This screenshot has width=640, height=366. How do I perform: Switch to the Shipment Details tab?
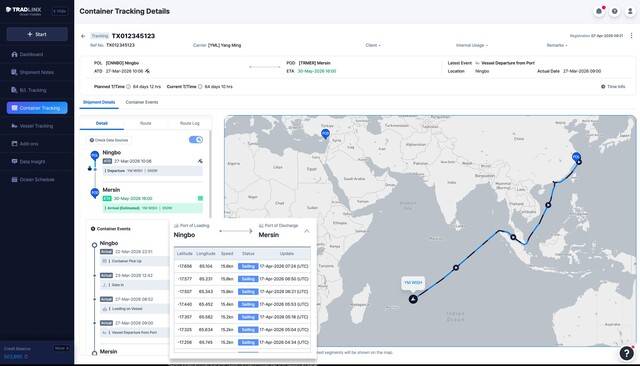click(99, 102)
